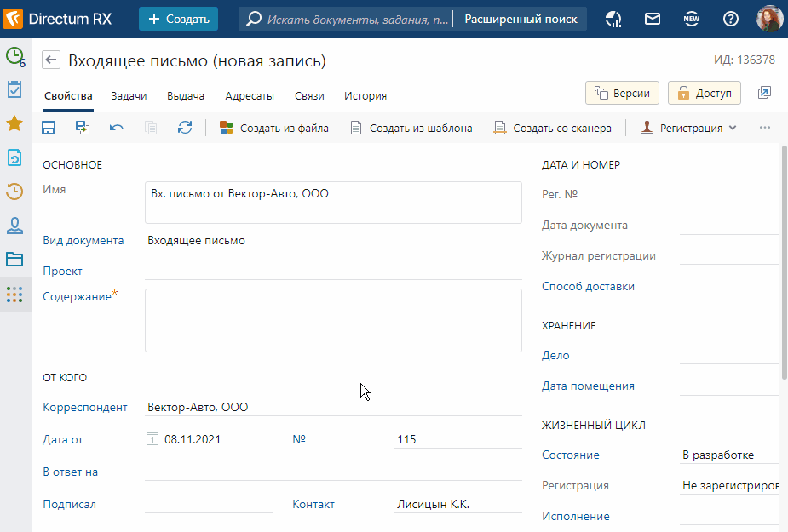Screen dimensions: 788x532
Task: Open card in new window icon
Action: point(764,93)
